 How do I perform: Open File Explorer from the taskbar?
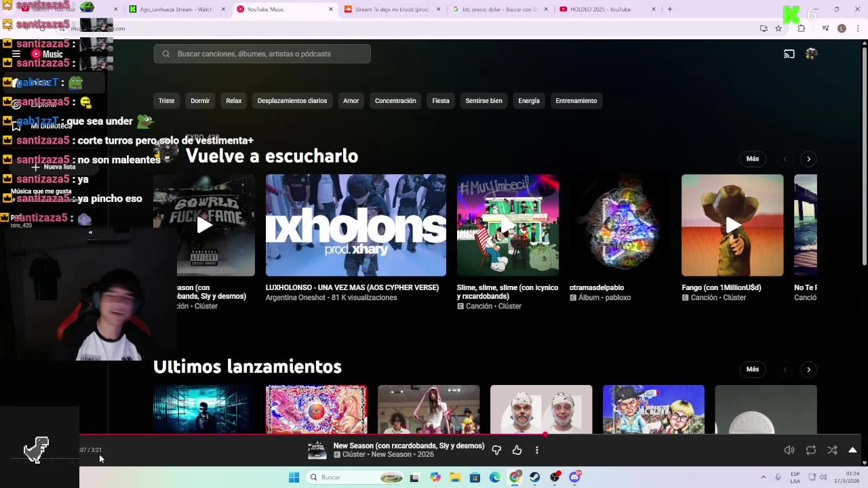pyautogui.click(x=454, y=478)
